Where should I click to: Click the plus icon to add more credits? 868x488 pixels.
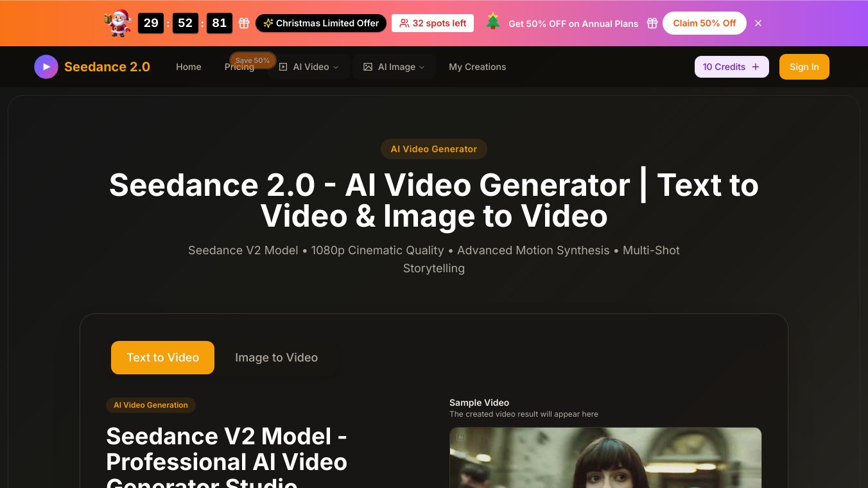coord(756,66)
